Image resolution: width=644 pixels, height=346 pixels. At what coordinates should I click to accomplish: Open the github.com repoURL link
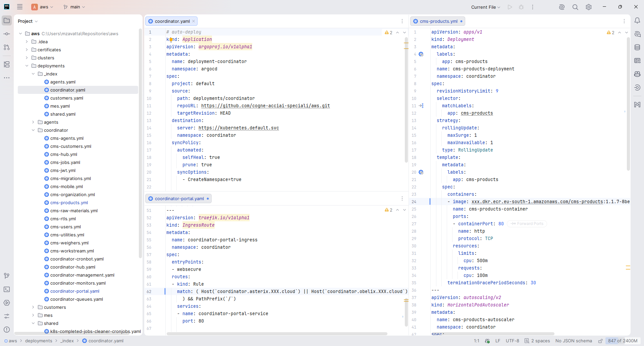(266, 106)
